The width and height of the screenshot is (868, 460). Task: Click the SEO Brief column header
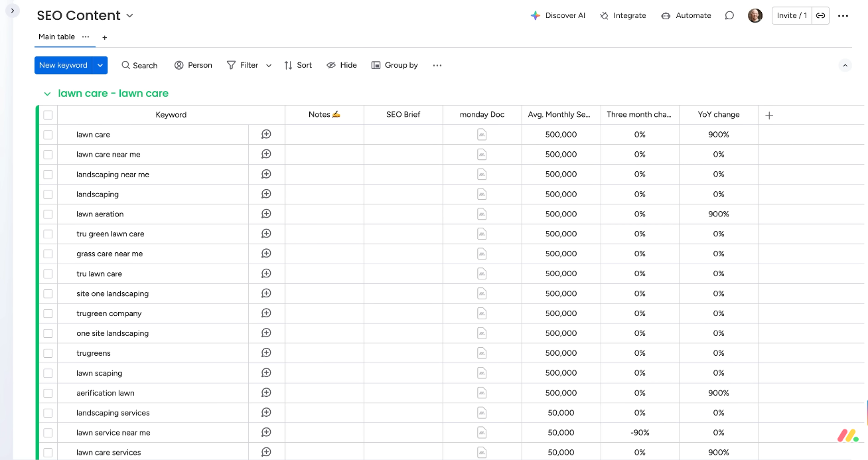pos(403,115)
